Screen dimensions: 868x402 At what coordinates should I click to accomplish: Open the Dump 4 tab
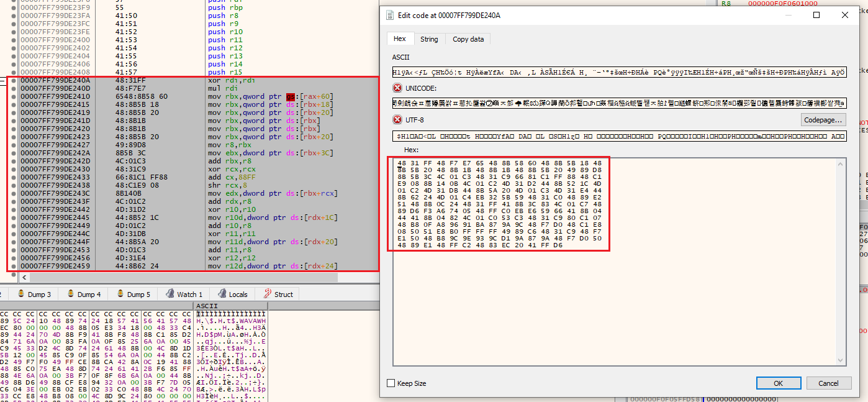click(84, 294)
